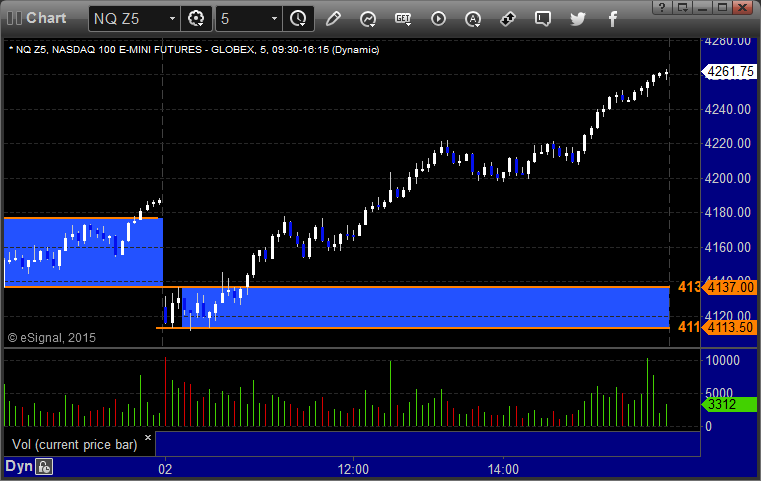Click the Dyn time template label
This screenshot has width=761, height=481.
(x=19, y=466)
